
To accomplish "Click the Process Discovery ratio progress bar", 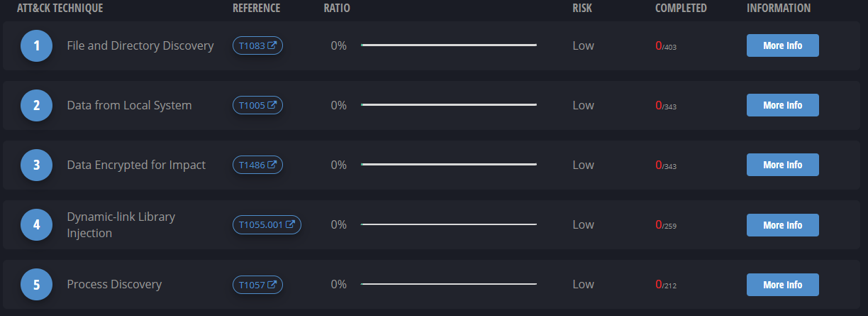I will pyautogui.click(x=449, y=284).
